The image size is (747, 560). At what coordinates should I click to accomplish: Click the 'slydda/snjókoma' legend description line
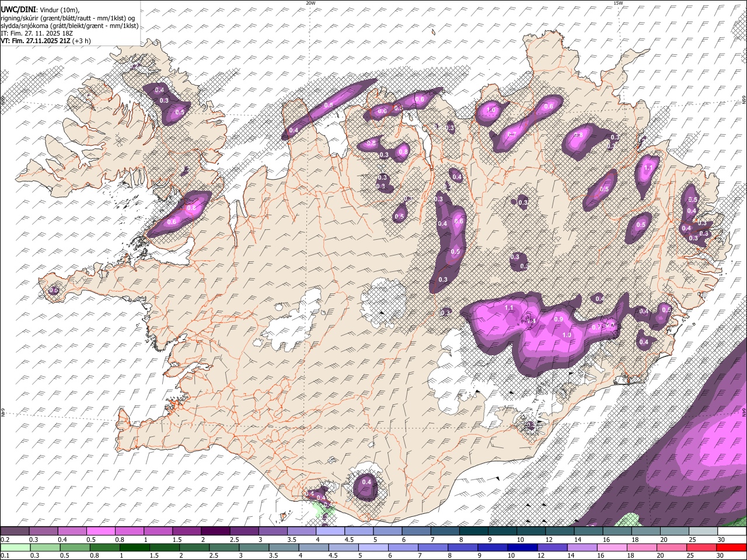coord(69,26)
